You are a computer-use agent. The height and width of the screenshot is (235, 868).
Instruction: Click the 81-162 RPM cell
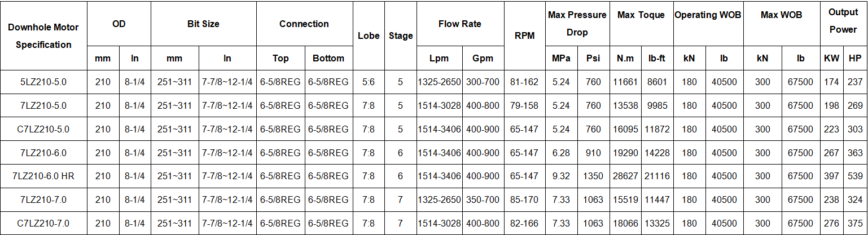pos(524,82)
